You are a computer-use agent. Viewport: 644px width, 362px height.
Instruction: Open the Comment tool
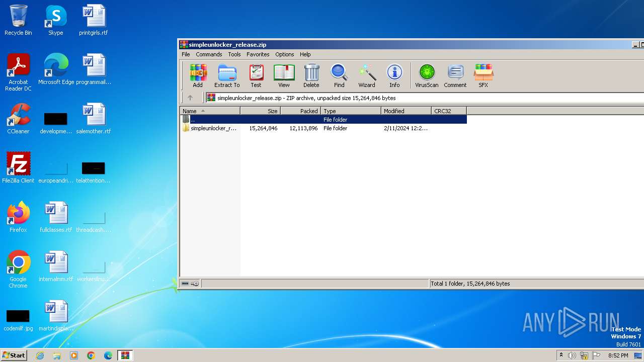pos(455,75)
